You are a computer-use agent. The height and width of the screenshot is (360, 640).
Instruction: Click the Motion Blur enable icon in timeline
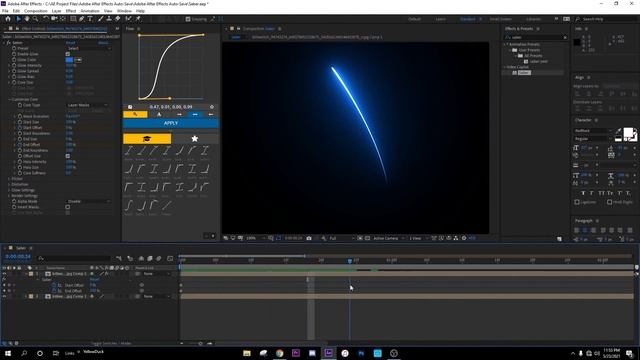(x=159, y=258)
